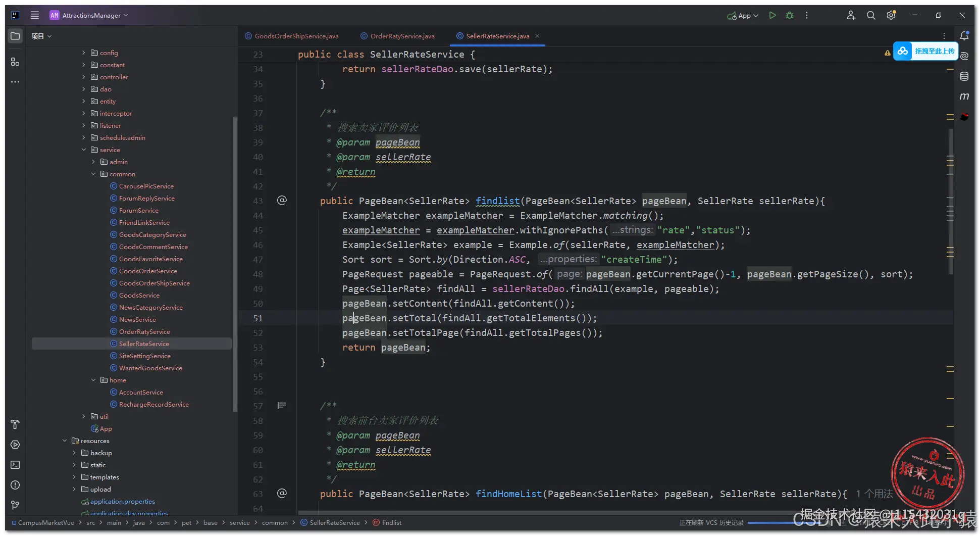Open project view mode dropdown
Viewport: 980px width, 536px height.
click(x=41, y=36)
